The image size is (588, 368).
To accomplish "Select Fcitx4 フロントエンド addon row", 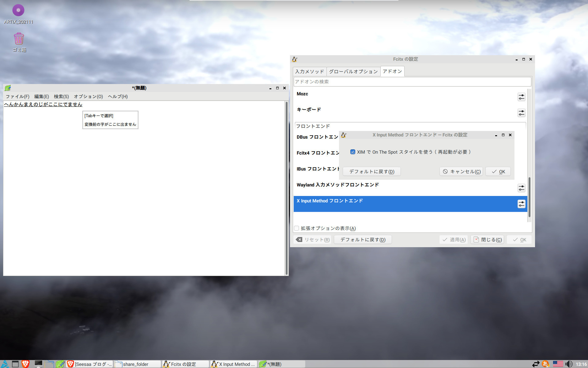I will pyautogui.click(x=317, y=153).
